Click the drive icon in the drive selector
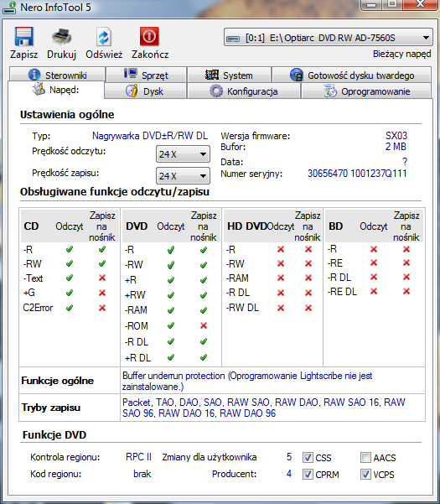Image resolution: width=440 pixels, height=504 pixels. click(x=233, y=39)
